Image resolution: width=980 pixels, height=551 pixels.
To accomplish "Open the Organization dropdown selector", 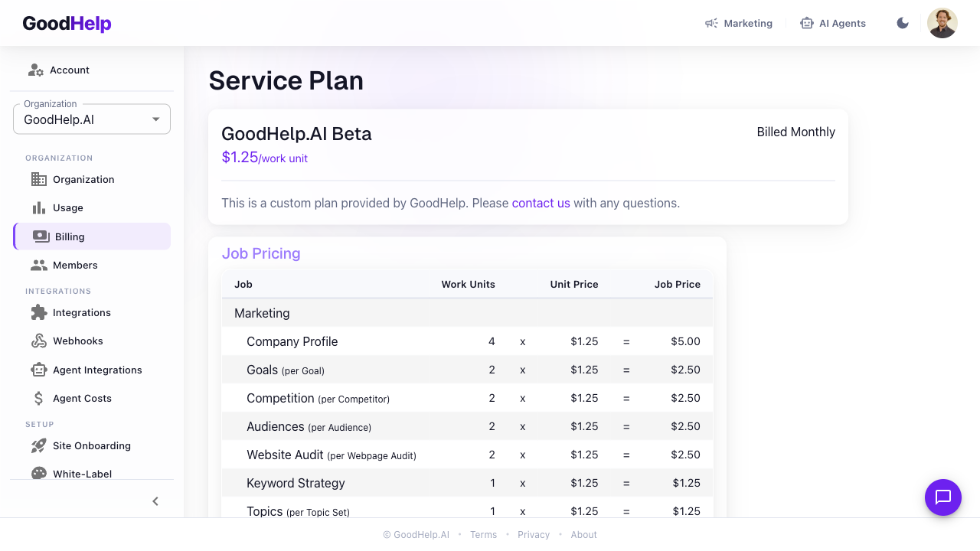I will (x=92, y=119).
